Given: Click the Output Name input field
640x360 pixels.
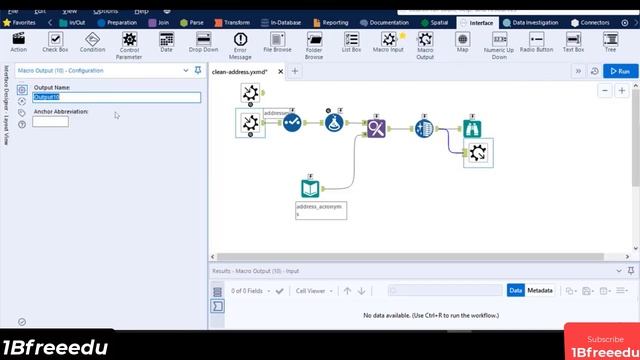Looking at the screenshot, I should click(x=117, y=97).
